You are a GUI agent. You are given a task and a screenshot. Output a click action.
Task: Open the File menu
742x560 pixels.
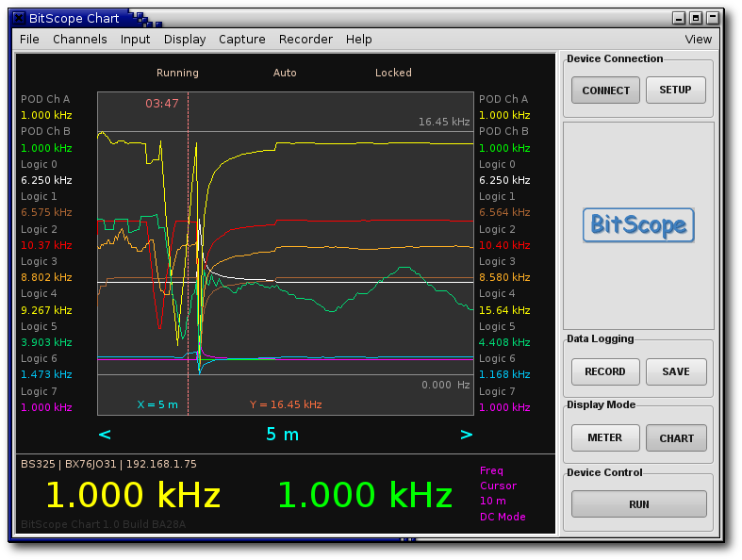29,40
